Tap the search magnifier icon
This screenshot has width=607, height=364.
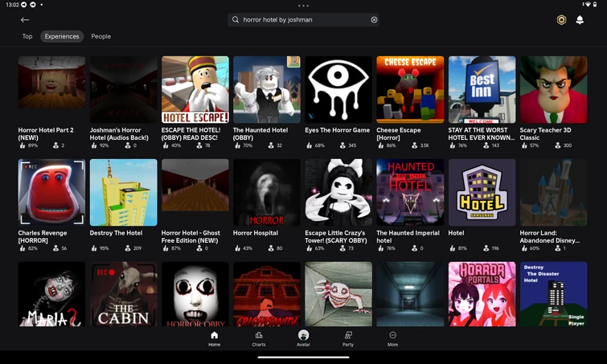tap(236, 20)
